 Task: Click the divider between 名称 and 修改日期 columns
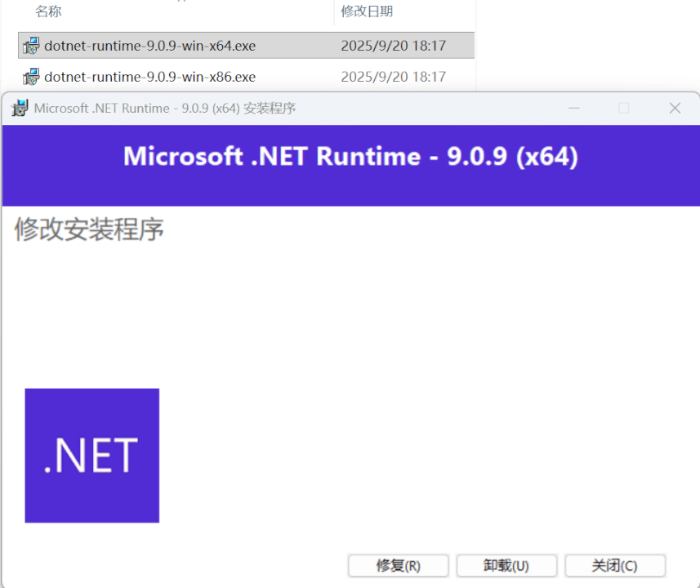334,11
